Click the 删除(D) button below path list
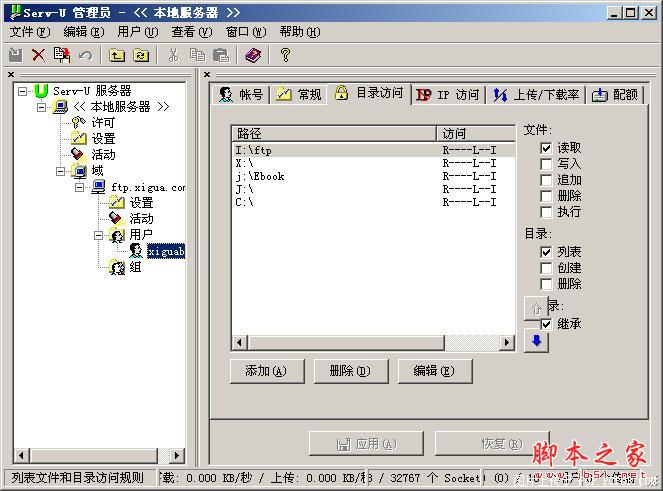The image size is (663, 491). (351, 371)
